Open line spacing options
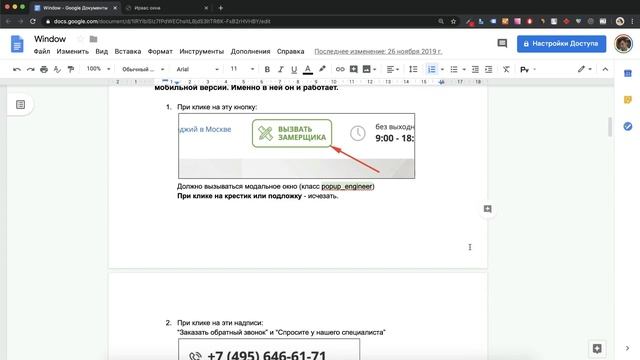 [413, 69]
